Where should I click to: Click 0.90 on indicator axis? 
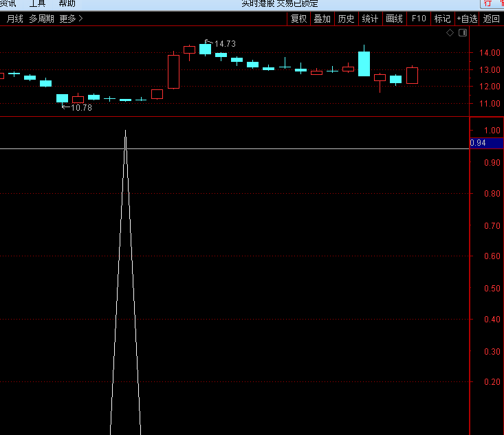(492, 163)
